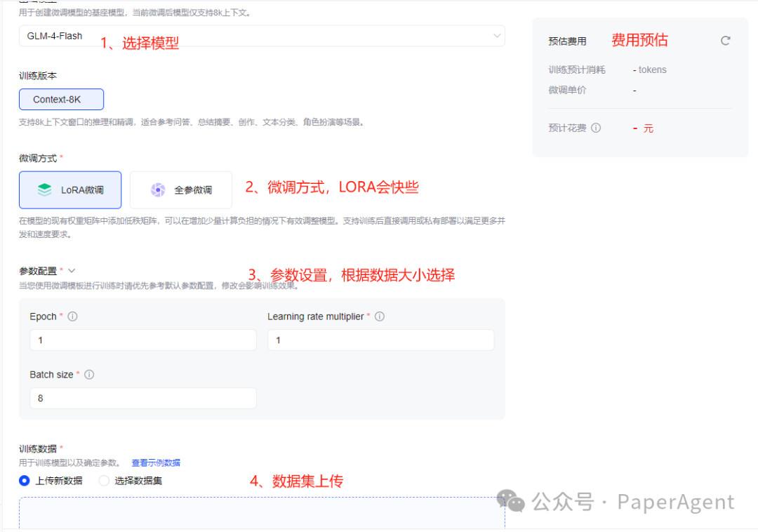Click the refresh icon in cost estimate panel

pos(726,41)
